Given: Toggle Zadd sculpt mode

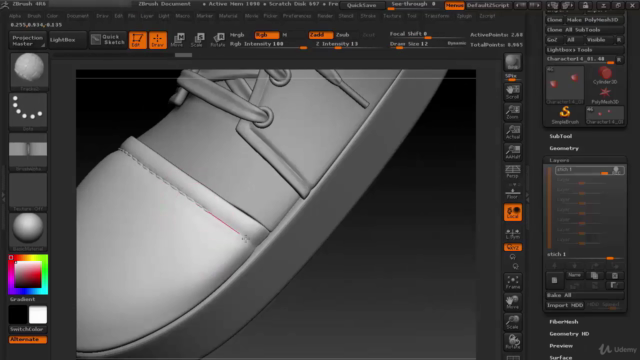Looking at the screenshot, I should click(x=320, y=35).
